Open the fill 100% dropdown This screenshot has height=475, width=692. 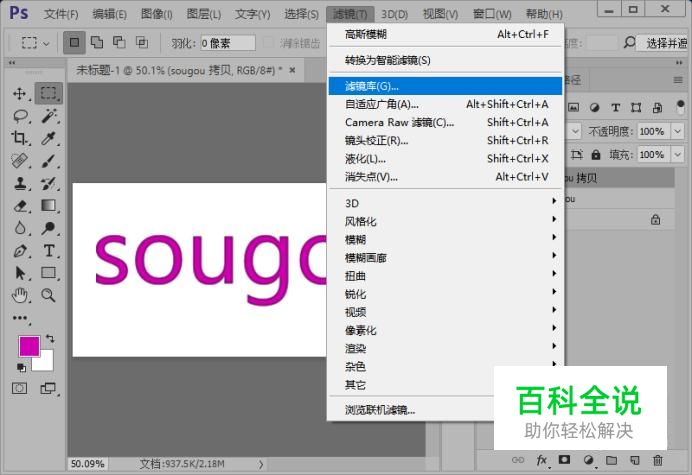[x=677, y=155]
